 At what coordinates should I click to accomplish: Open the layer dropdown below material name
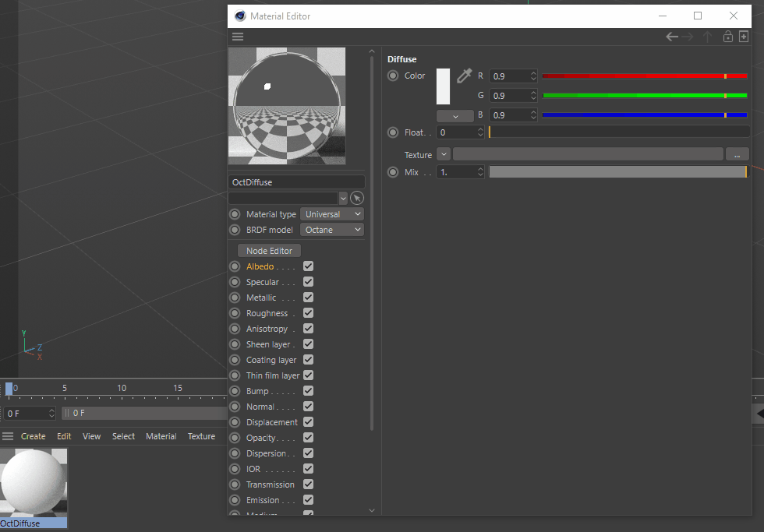click(343, 198)
